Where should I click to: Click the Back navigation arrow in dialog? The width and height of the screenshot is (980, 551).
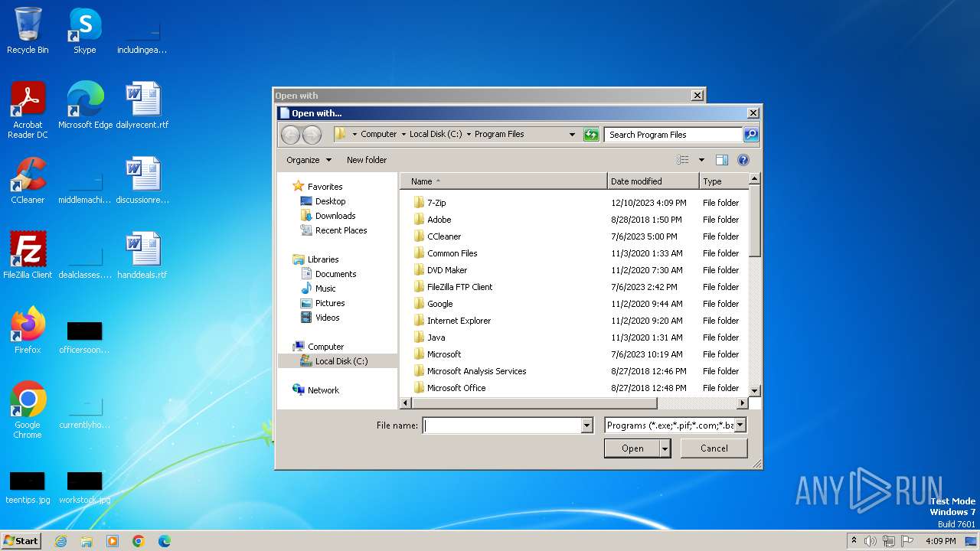(290, 135)
